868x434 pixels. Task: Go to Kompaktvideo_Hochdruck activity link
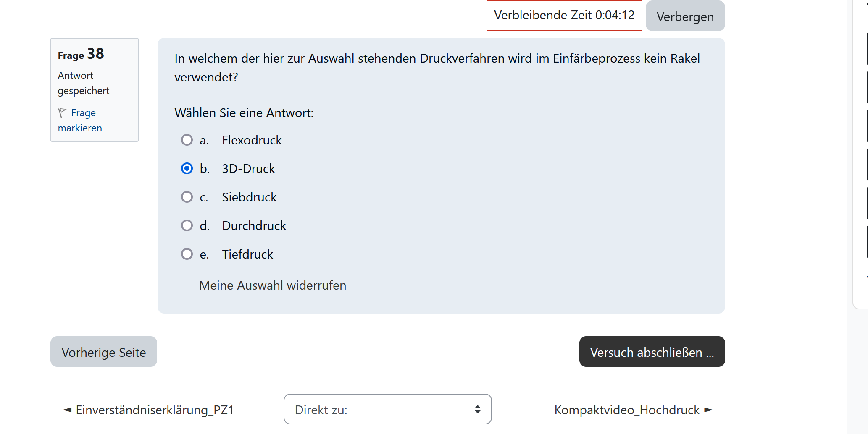coord(627,410)
